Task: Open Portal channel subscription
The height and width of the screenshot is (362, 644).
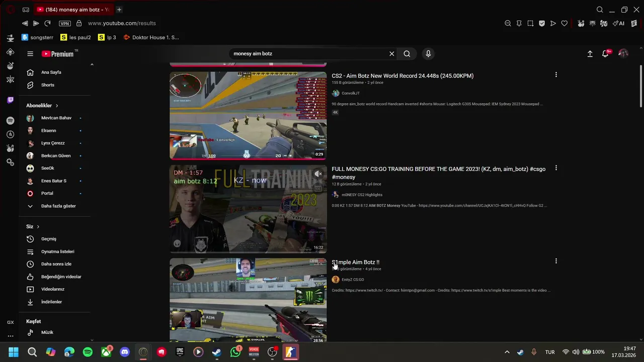Action: 54,194
